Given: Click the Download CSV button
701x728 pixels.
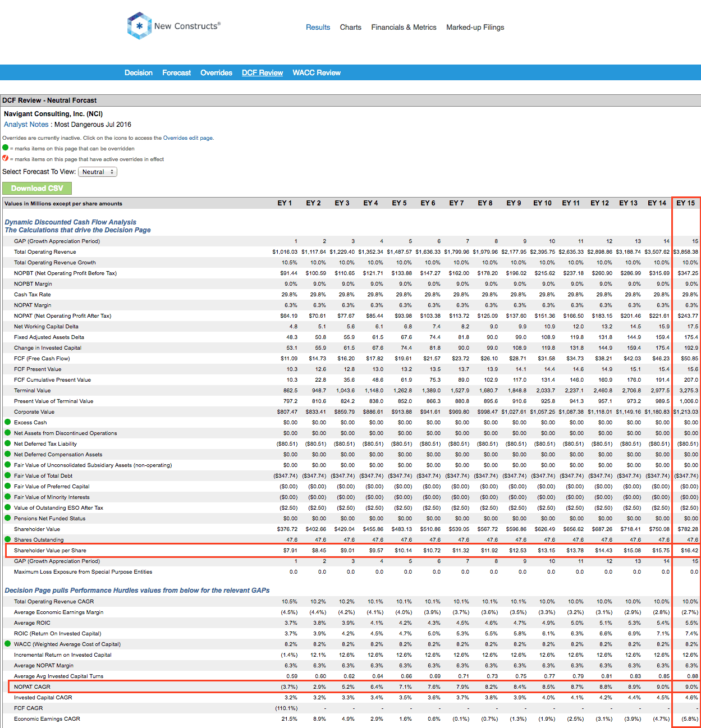Looking at the screenshot, I should click(x=37, y=188).
